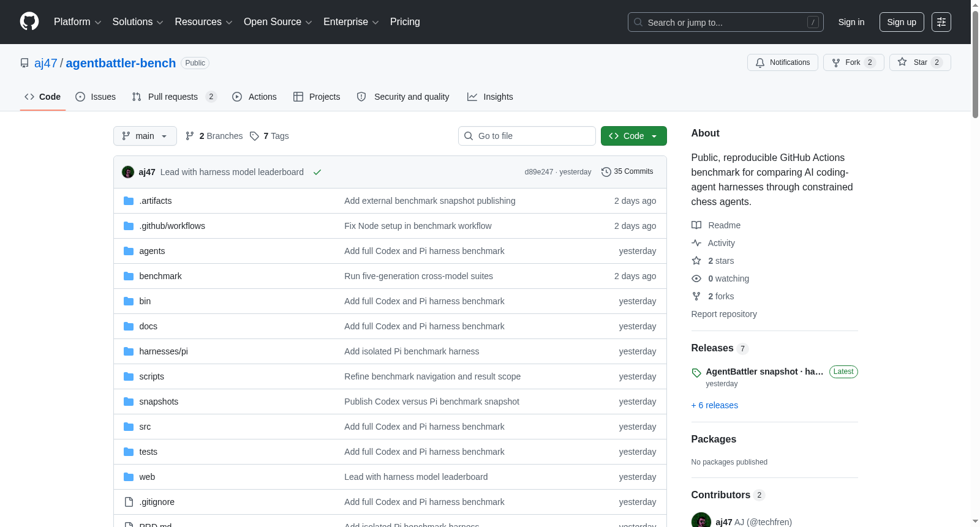Click the watching eye icon
Screen dimensions: 980x527
pyautogui.click(x=696, y=278)
